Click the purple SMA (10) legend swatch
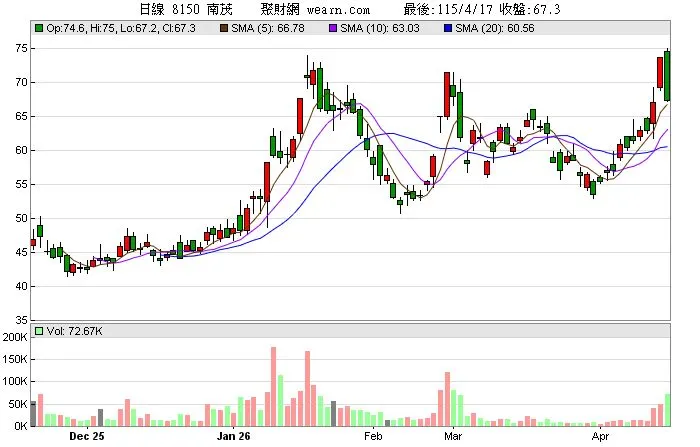 pos(333,28)
